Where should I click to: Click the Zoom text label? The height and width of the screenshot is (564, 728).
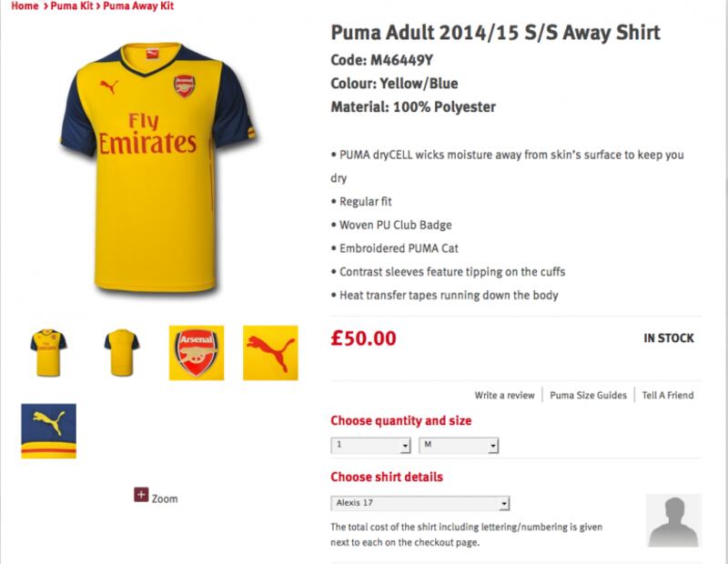[x=165, y=499]
